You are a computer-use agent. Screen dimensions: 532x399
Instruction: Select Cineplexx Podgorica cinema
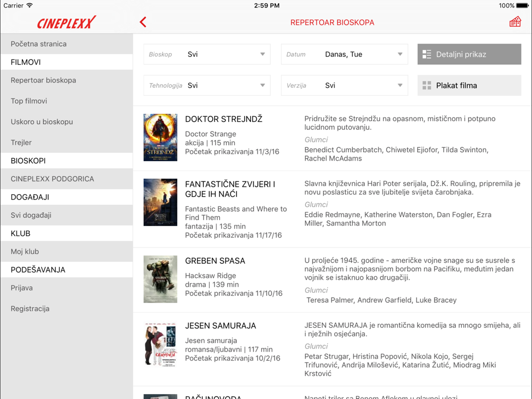tap(66, 179)
